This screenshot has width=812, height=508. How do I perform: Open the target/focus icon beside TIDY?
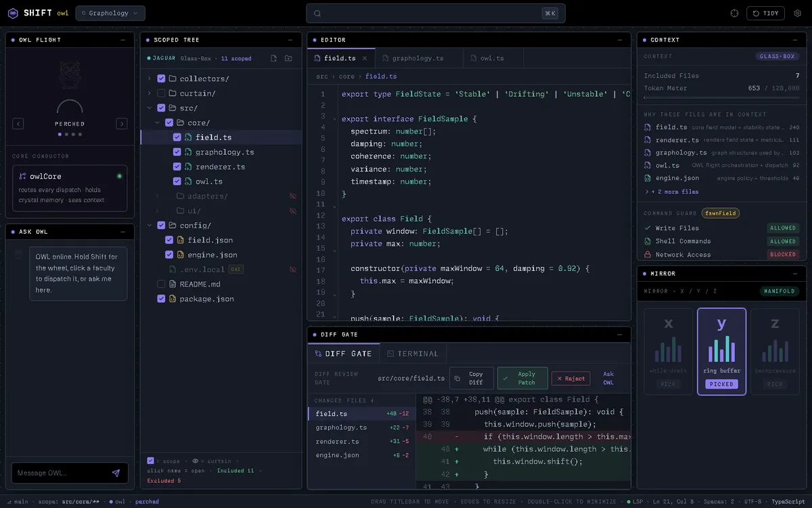(734, 13)
